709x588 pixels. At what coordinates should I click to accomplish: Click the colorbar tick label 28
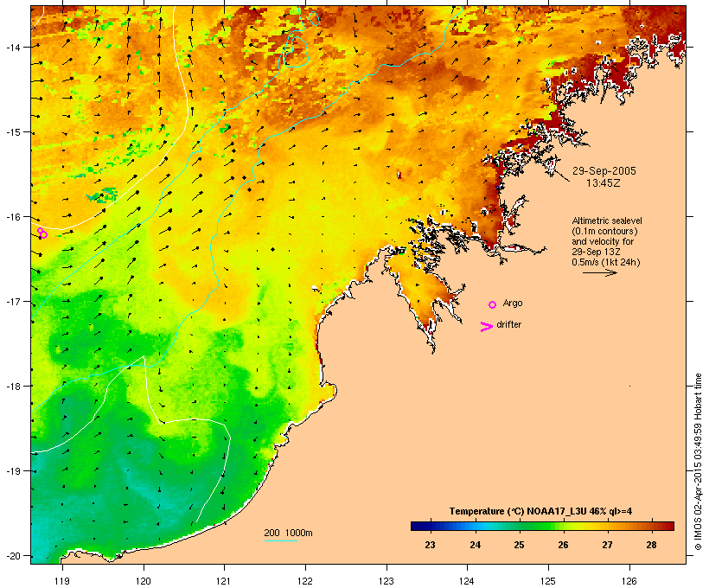point(651,545)
